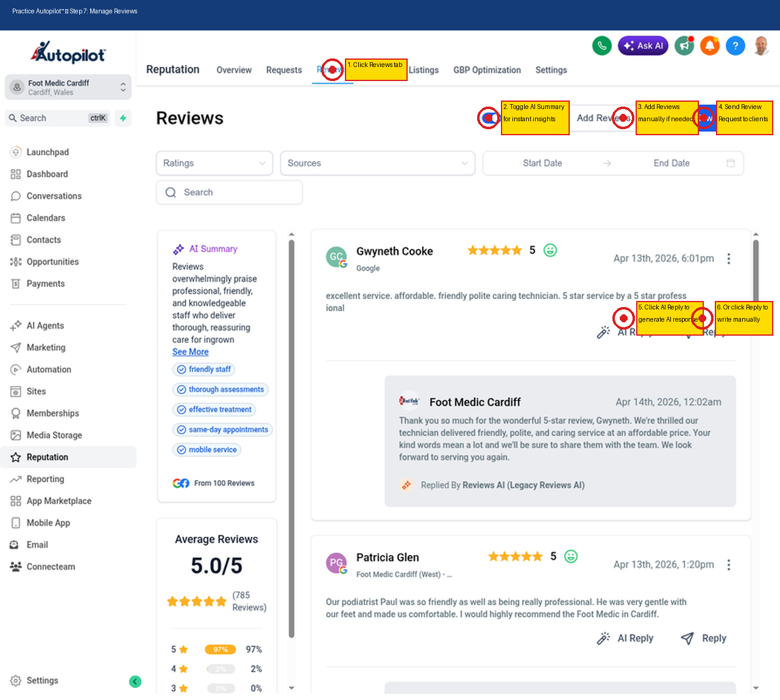Image resolution: width=780 pixels, height=700 pixels.
Task: Click See More in AI Summary
Action: (x=190, y=352)
